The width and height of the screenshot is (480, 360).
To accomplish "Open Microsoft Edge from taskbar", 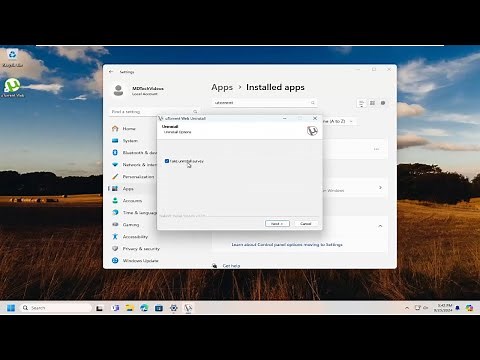I will tap(144, 308).
